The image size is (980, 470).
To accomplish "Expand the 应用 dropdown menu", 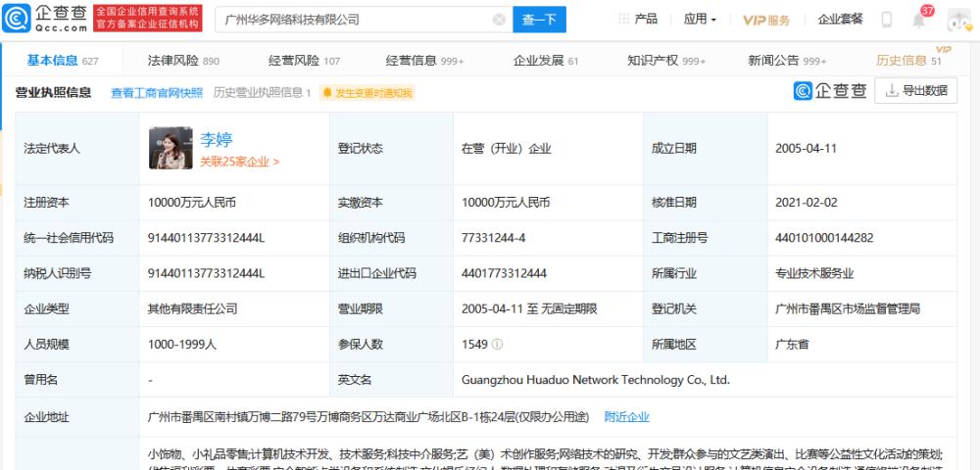I will pos(700,20).
